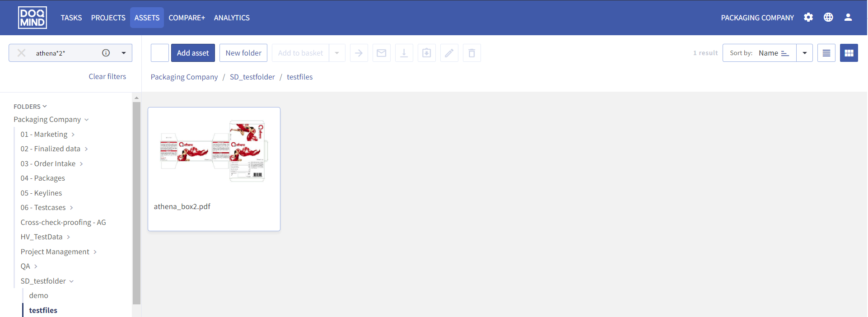This screenshot has width=868, height=317.
Task: Open the athena_box2.pdf thumbnail
Action: click(214, 151)
